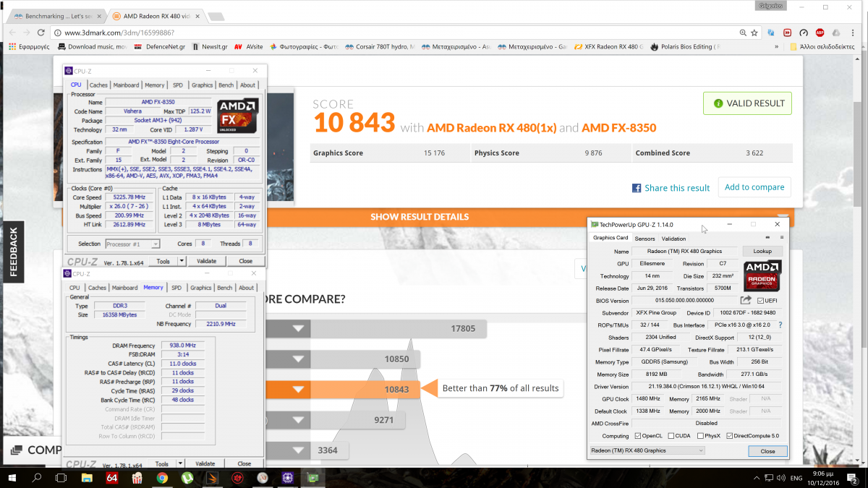Image resolution: width=868 pixels, height=488 pixels.
Task: Open the Chrome three-dot menu
Action: pyautogui.click(x=854, y=33)
